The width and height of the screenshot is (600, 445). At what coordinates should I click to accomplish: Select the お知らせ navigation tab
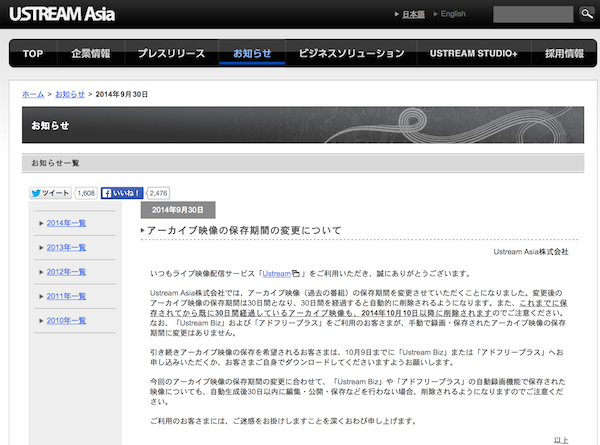coord(252,53)
